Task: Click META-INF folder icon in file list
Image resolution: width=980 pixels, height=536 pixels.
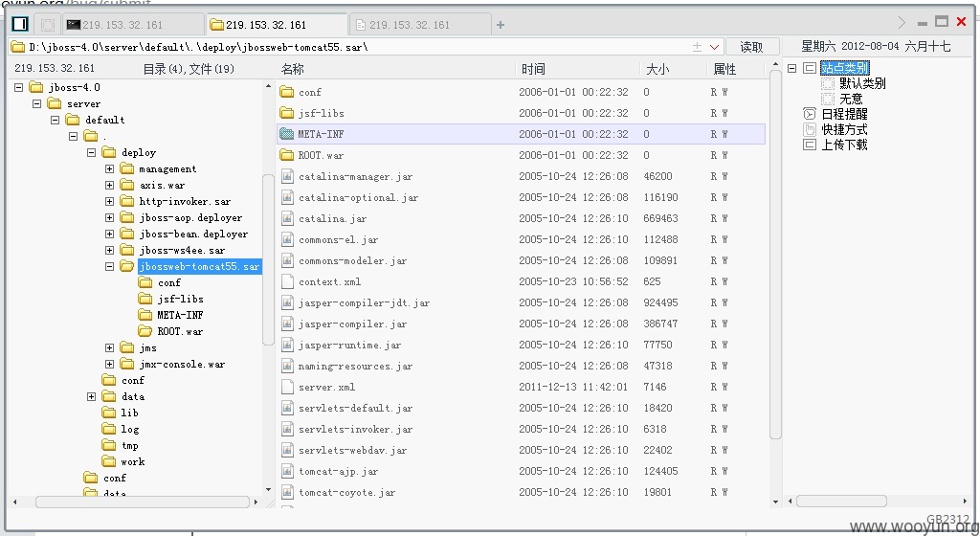Action: (287, 134)
